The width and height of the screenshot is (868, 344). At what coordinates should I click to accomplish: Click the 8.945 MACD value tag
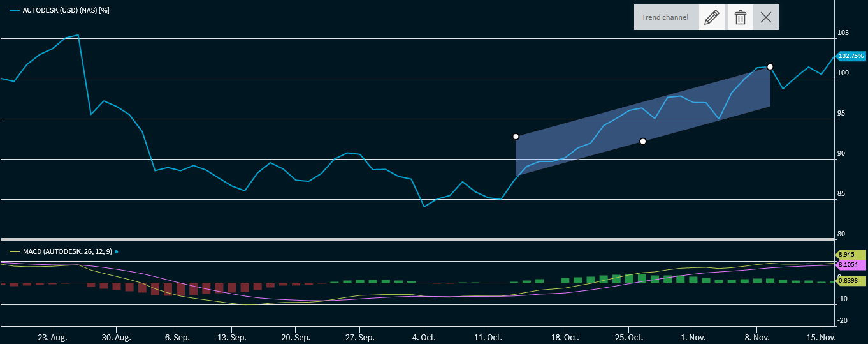850,255
